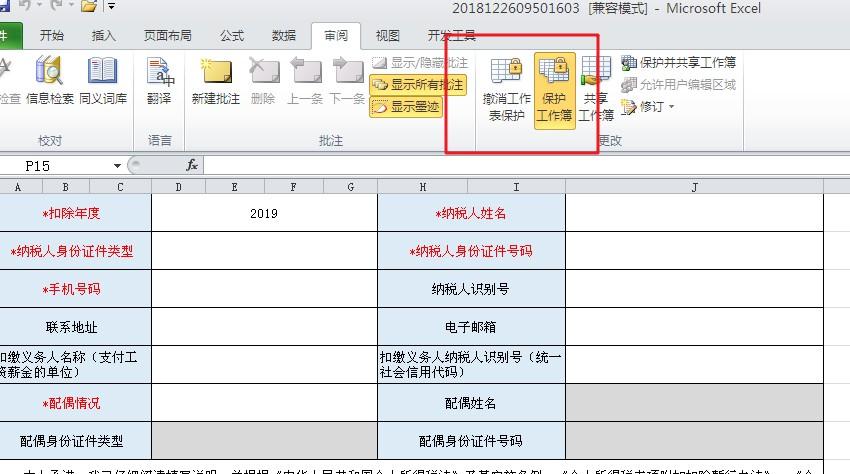Unprotect sheet (撤消工作表保护)
Screen dimensions: 850x474
506,89
